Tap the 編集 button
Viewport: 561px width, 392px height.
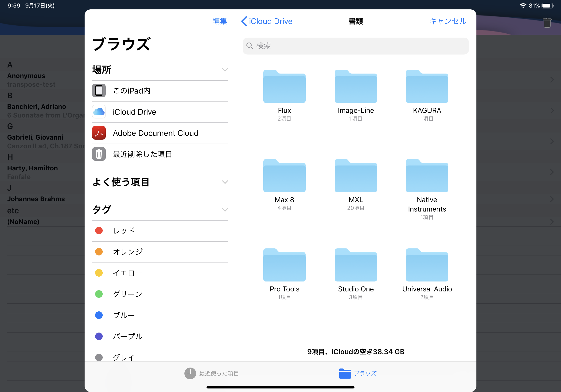pos(219,21)
